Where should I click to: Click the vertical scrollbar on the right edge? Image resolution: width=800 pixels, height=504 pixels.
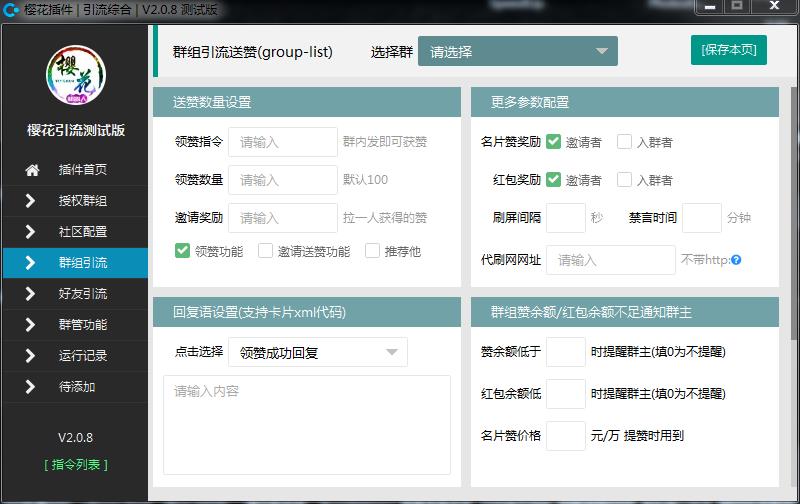(793, 213)
